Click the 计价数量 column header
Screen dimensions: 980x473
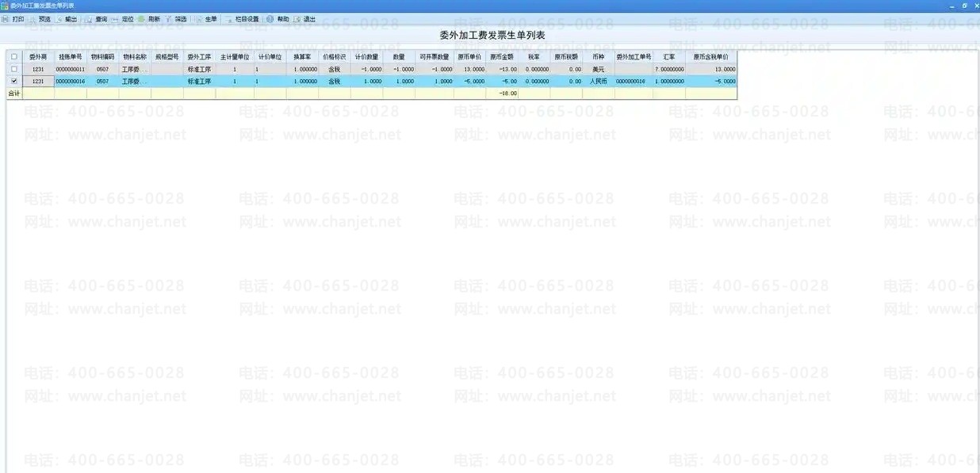[366, 57]
